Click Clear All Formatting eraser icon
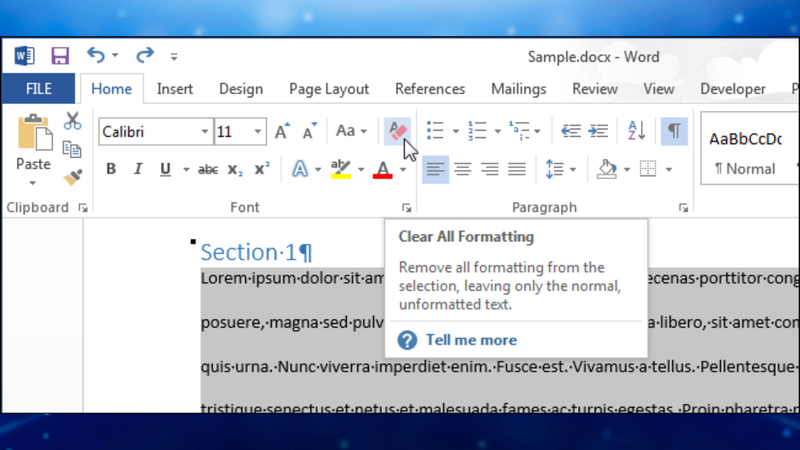 pyautogui.click(x=397, y=131)
